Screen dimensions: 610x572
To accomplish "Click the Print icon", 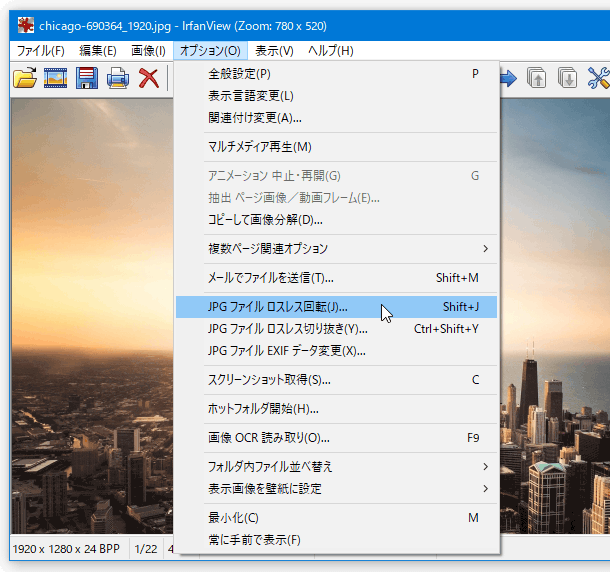I will click(117, 78).
